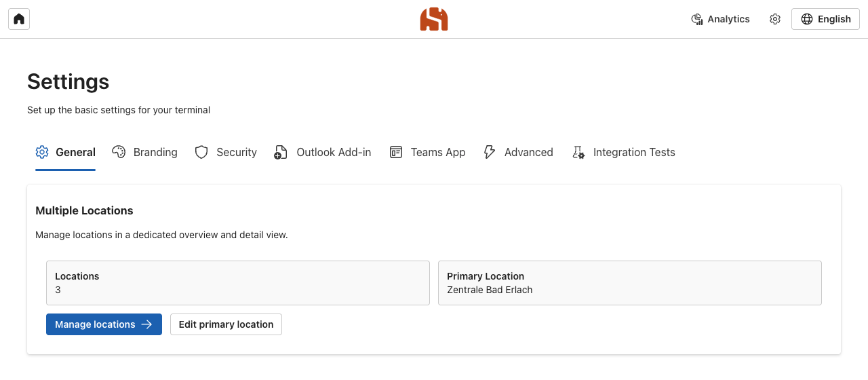Click the Locations count card
868x380 pixels.
(x=238, y=283)
